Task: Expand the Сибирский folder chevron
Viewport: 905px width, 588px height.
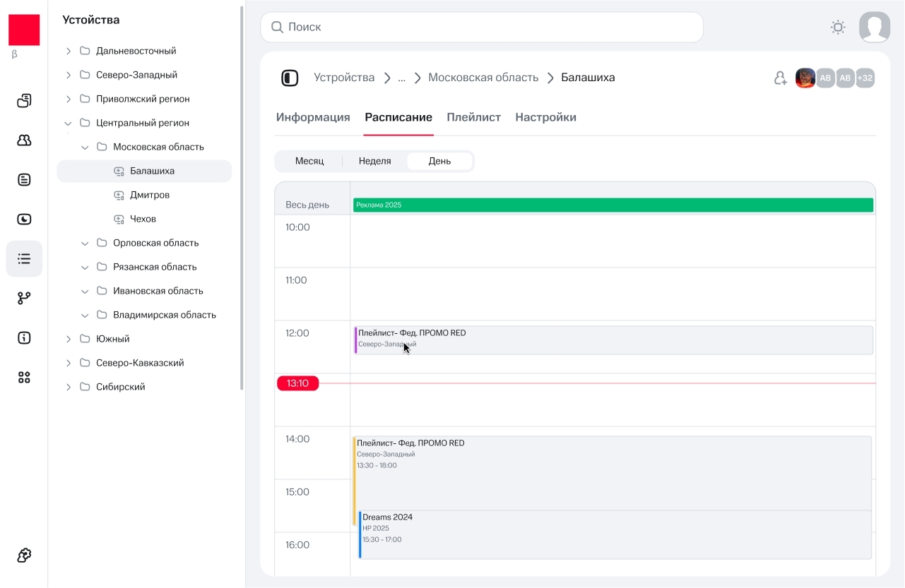Action: (x=69, y=387)
